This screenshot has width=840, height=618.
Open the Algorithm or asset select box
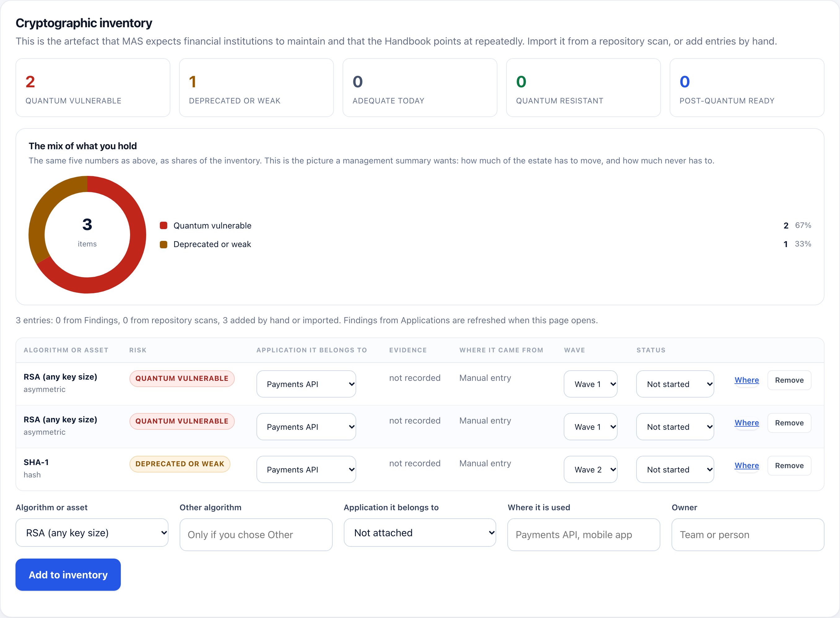(92, 532)
